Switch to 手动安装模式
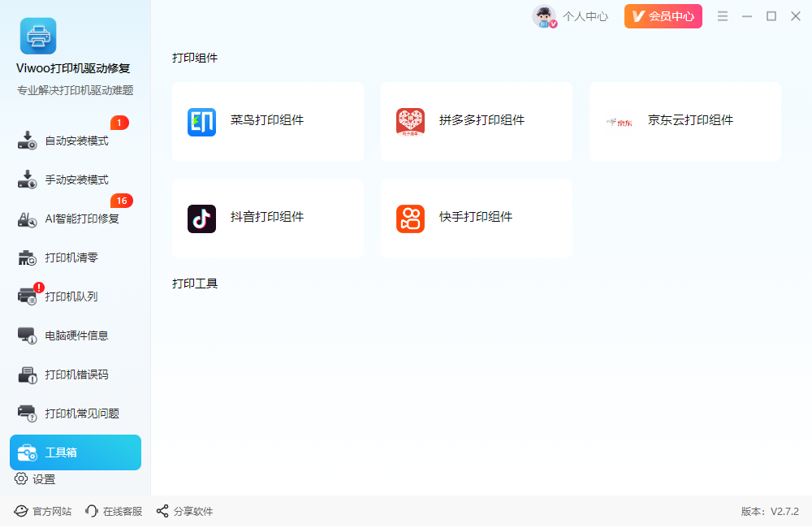The height and width of the screenshot is (528, 812). tap(75, 180)
